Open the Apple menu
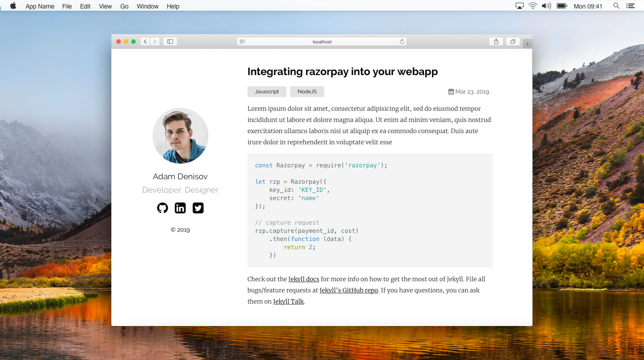 tap(13, 6)
